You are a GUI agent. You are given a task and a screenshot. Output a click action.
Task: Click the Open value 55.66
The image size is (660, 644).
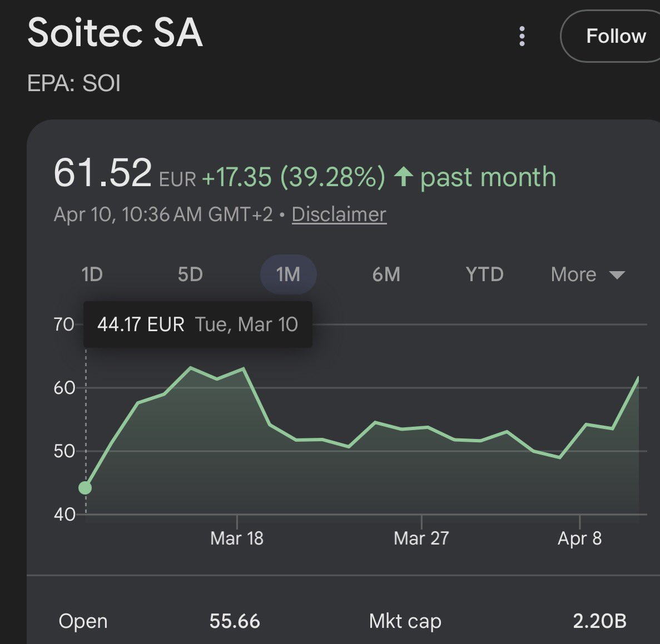(x=235, y=621)
